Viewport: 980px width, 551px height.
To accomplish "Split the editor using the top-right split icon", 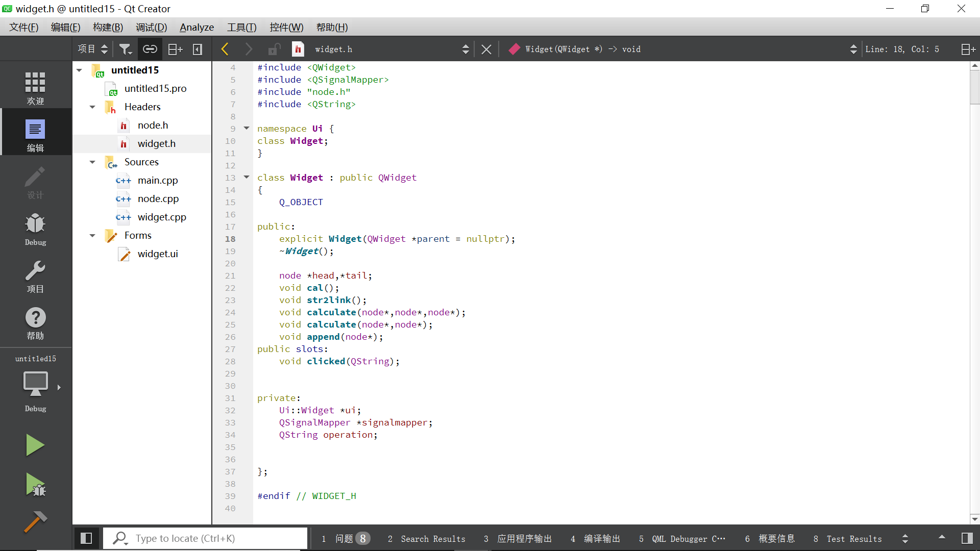I will tap(968, 48).
